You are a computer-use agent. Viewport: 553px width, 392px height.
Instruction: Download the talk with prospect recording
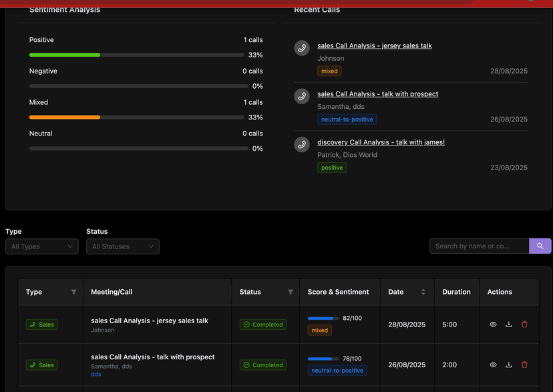coord(509,365)
